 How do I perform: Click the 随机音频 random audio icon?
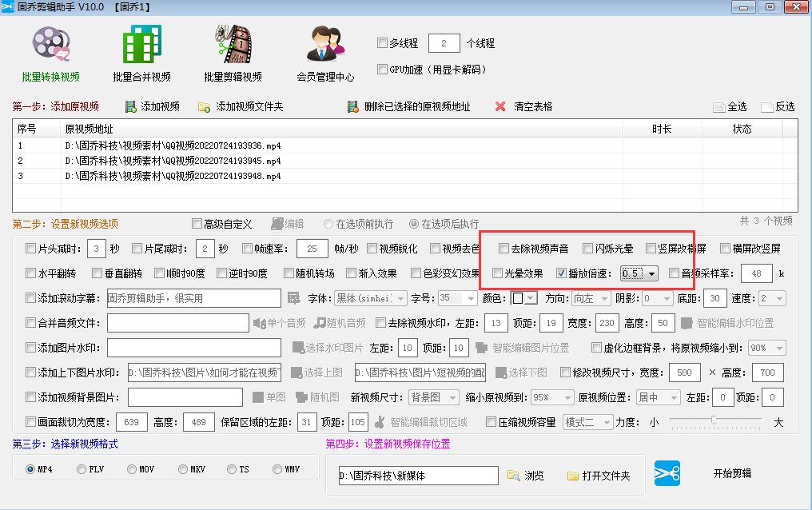pyautogui.click(x=320, y=323)
